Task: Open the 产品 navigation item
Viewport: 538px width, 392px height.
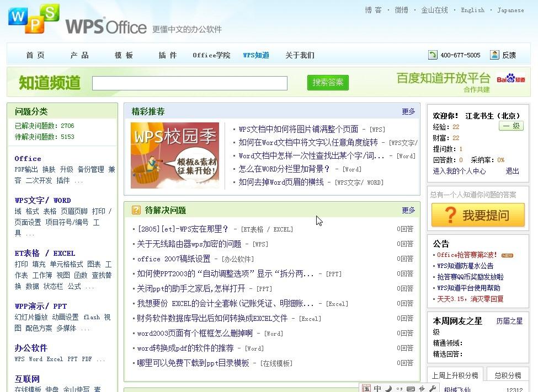Action: (x=79, y=55)
